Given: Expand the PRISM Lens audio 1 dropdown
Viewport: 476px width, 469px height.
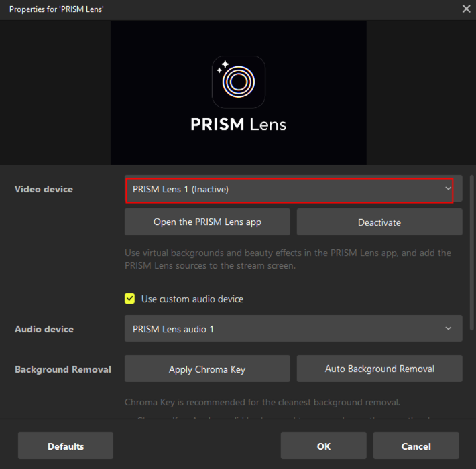Looking at the screenshot, I should [x=288, y=329].
